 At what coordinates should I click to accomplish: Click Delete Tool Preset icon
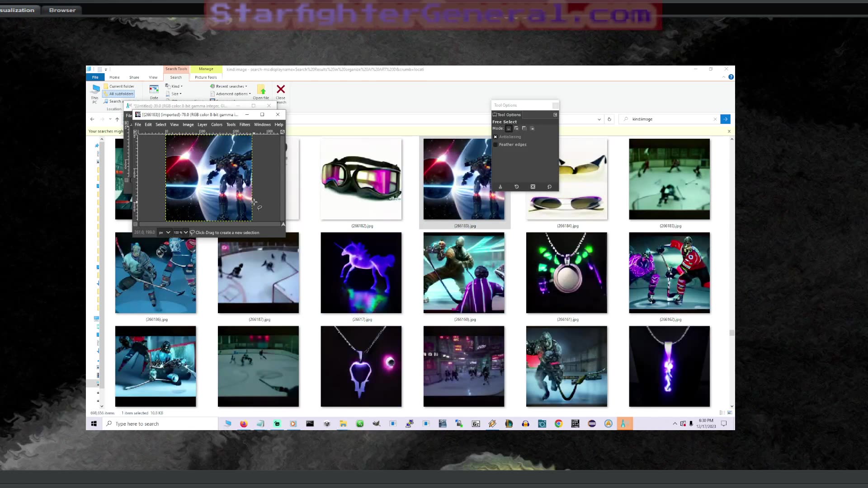[x=533, y=187]
